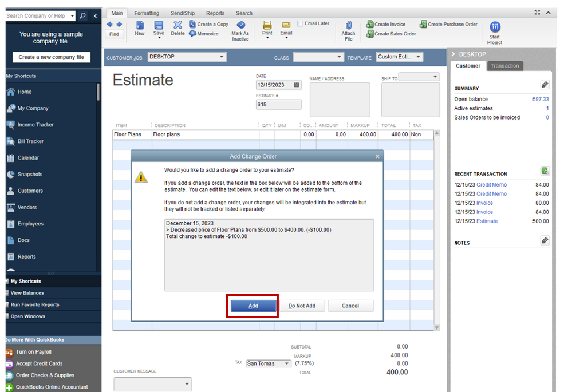Go to the previous estimate with left arrow
572x392 pixels.
click(110, 25)
